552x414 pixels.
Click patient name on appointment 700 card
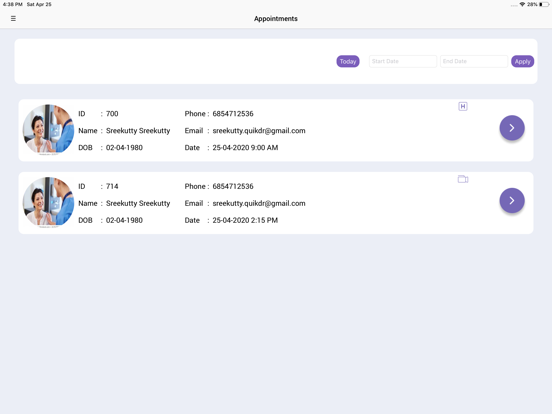[x=138, y=131]
